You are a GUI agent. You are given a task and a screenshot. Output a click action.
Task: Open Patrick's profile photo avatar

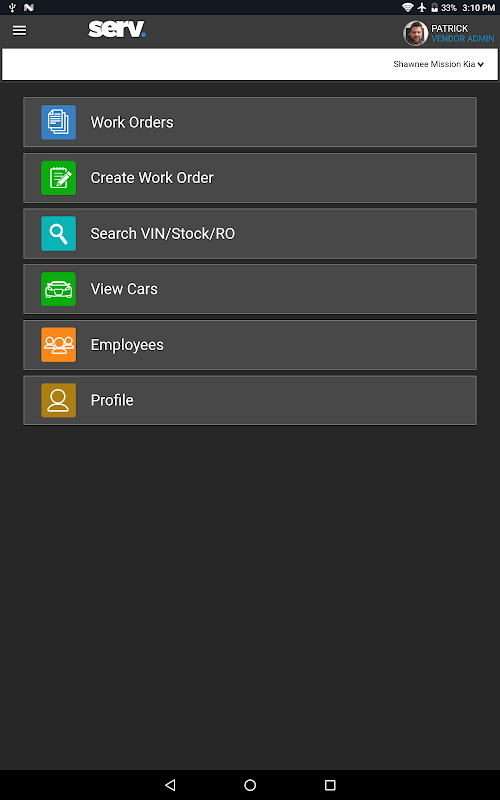415,33
